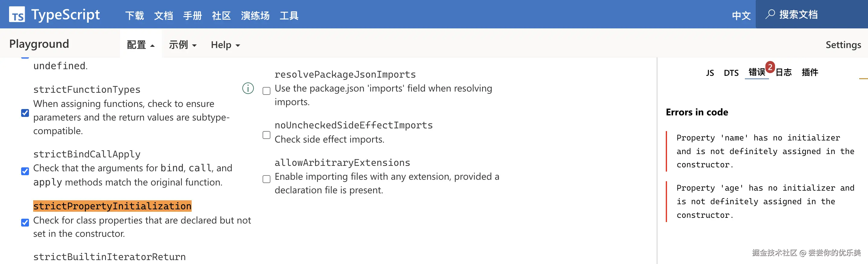Viewport: 868px width, 264px height.
Task: Enable resolvePackageJsonImports checkbox
Action: coord(266,91)
